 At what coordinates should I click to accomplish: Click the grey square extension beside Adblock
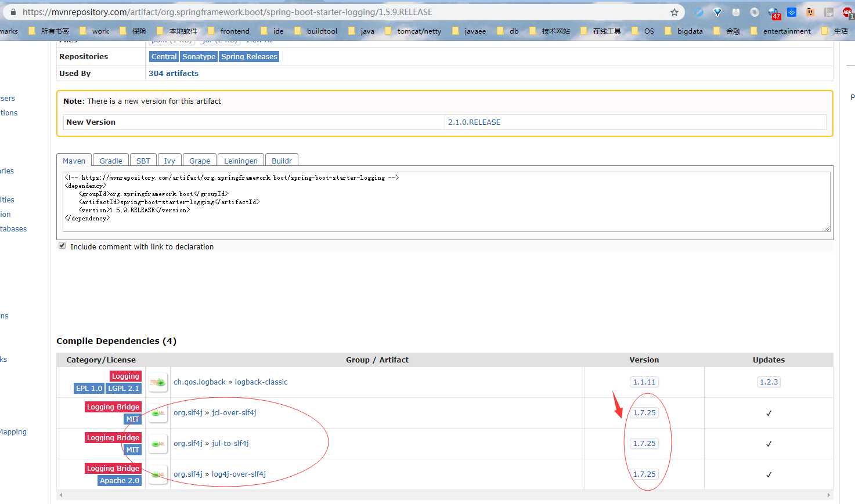(829, 12)
